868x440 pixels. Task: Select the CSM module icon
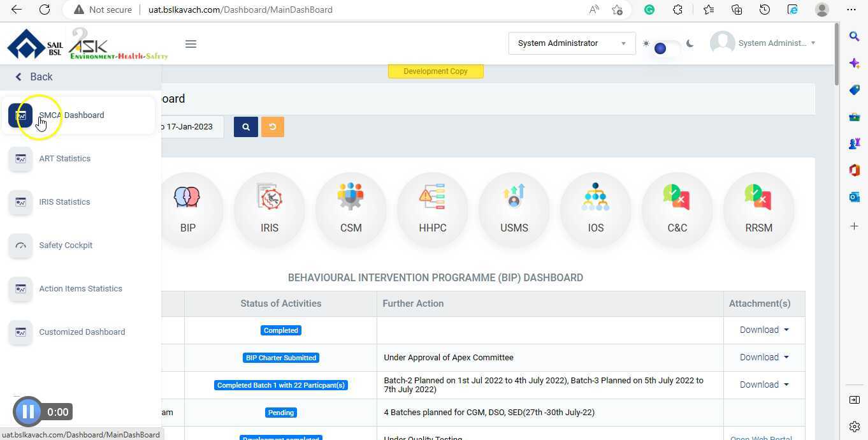point(351,209)
